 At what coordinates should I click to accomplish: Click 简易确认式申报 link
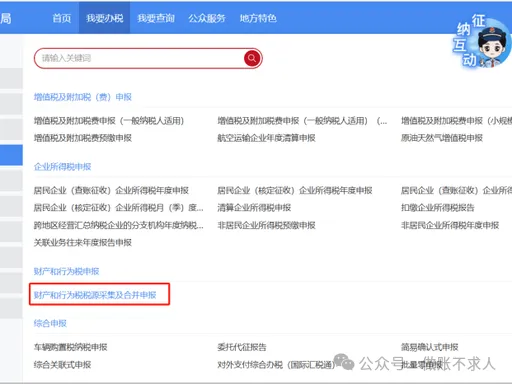tap(429, 347)
